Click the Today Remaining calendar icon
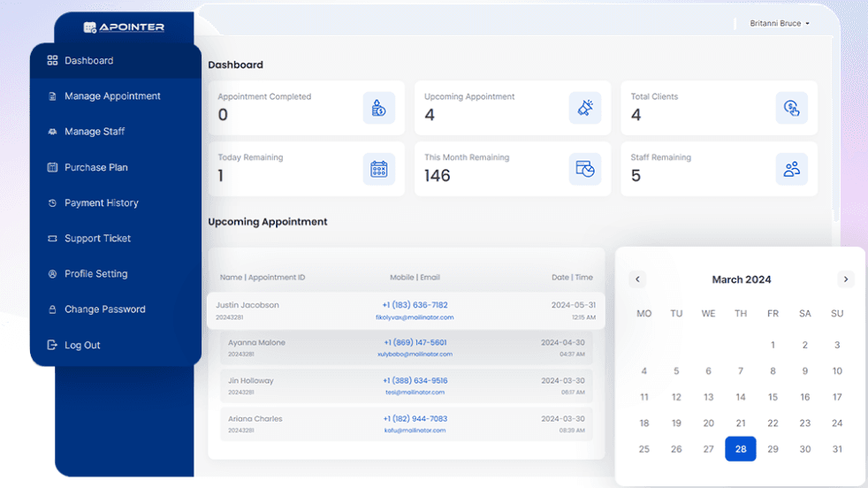The width and height of the screenshot is (868, 488). [x=379, y=169]
